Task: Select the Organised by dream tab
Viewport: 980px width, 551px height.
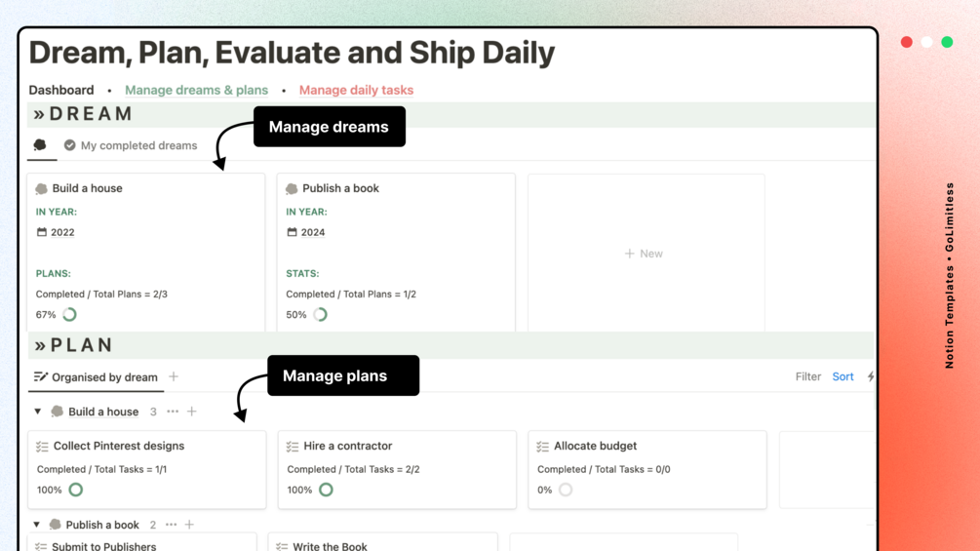Action: (x=96, y=376)
